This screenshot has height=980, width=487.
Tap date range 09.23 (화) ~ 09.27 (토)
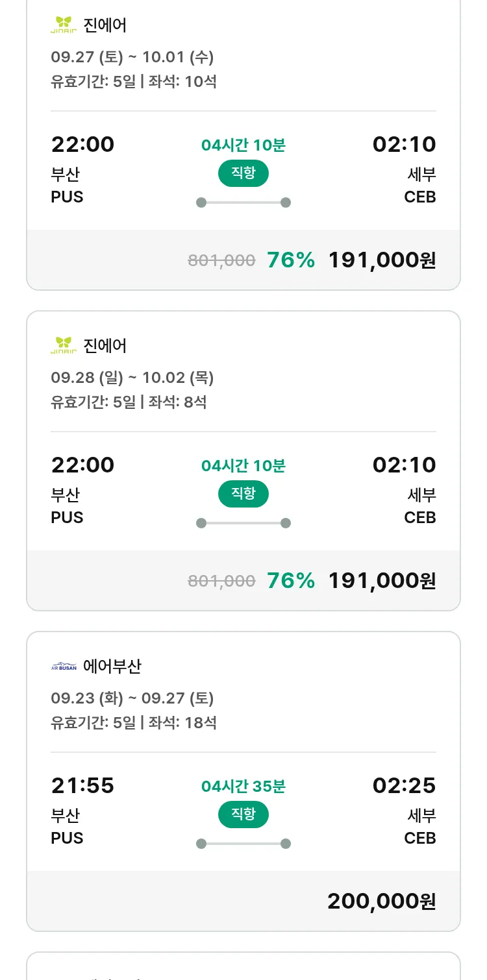132,698
